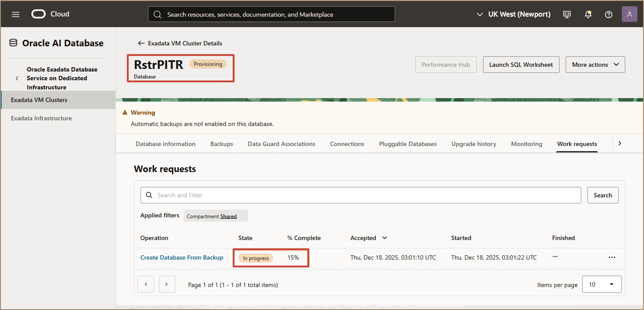
Task: Click Launch SQL Worksheet button
Action: tap(521, 65)
